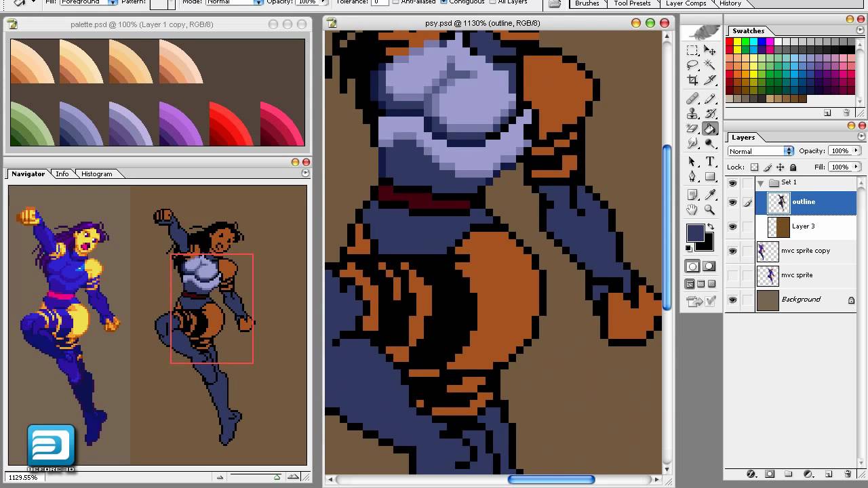Select the Smudge tool

point(692,143)
